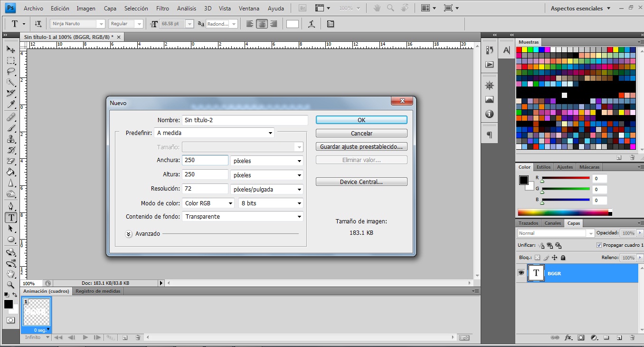The height and width of the screenshot is (347, 644).
Task: Hide the BGGR layer with eye icon
Action: point(521,273)
